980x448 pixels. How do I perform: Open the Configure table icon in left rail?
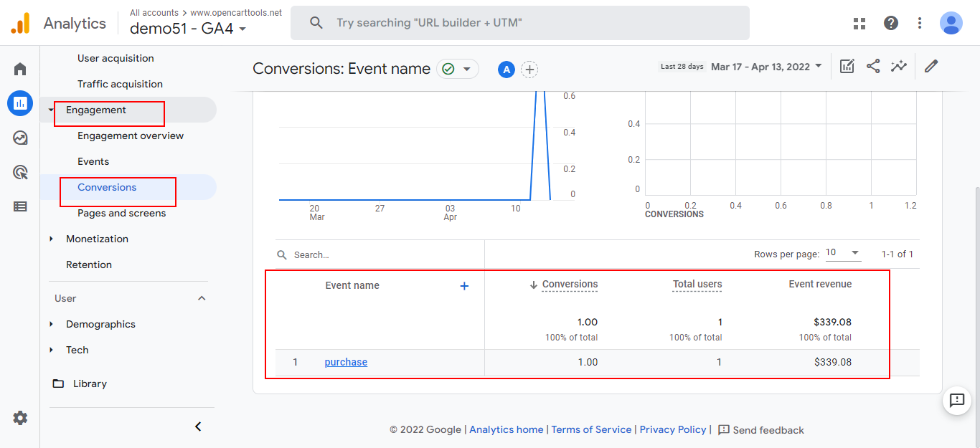pos(20,206)
